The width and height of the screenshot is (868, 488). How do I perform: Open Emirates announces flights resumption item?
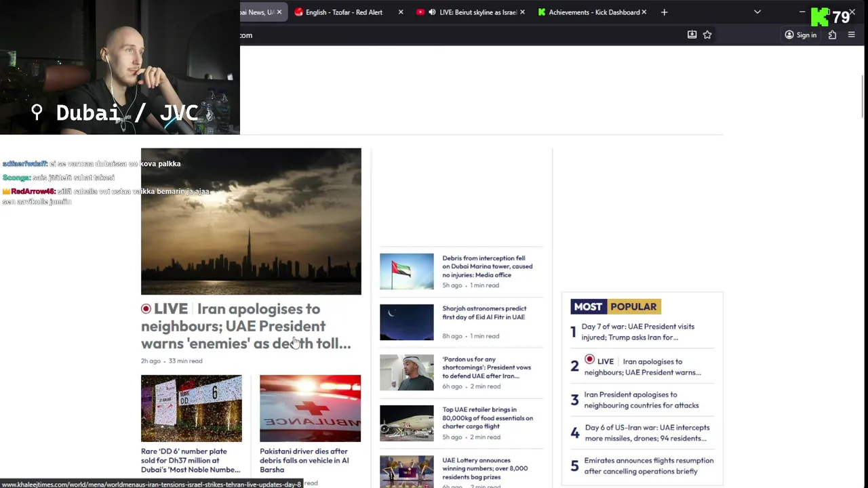coord(649,466)
